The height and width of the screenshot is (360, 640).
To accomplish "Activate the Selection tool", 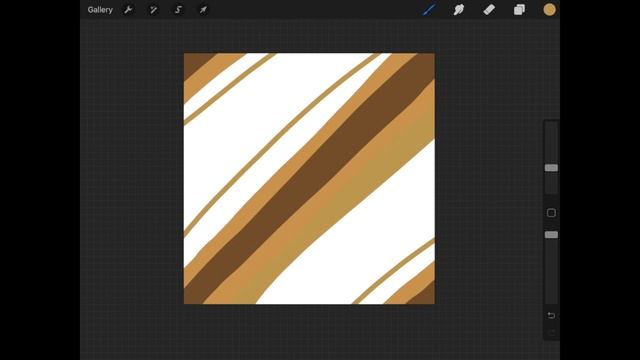I will tap(178, 10).
